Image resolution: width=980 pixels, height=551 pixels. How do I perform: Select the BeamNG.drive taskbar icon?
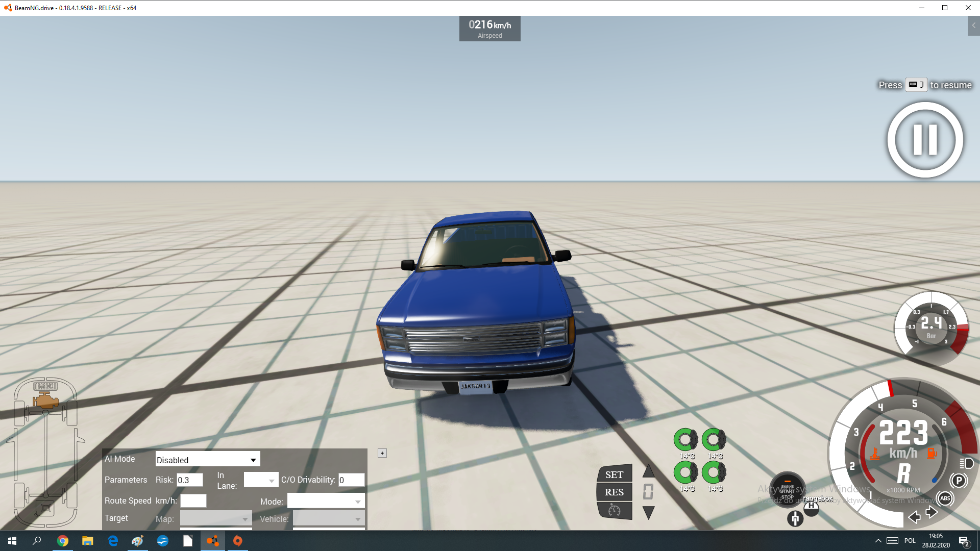coord(212,541)
